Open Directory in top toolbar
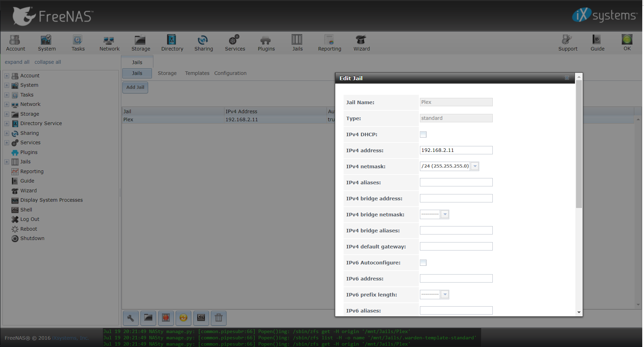 (x=172, y=43)
